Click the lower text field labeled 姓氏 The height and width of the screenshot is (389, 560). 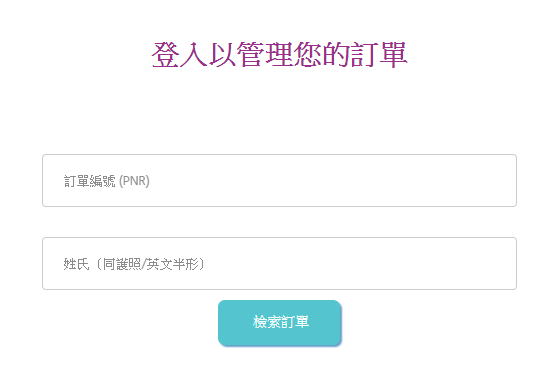pos(279,263)
